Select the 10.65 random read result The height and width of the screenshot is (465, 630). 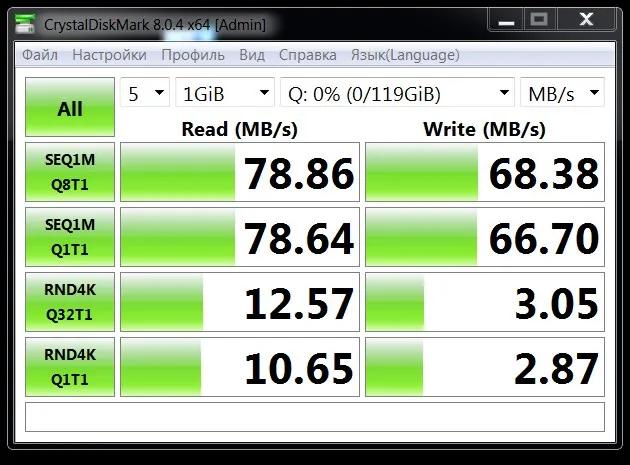point(240,367)
